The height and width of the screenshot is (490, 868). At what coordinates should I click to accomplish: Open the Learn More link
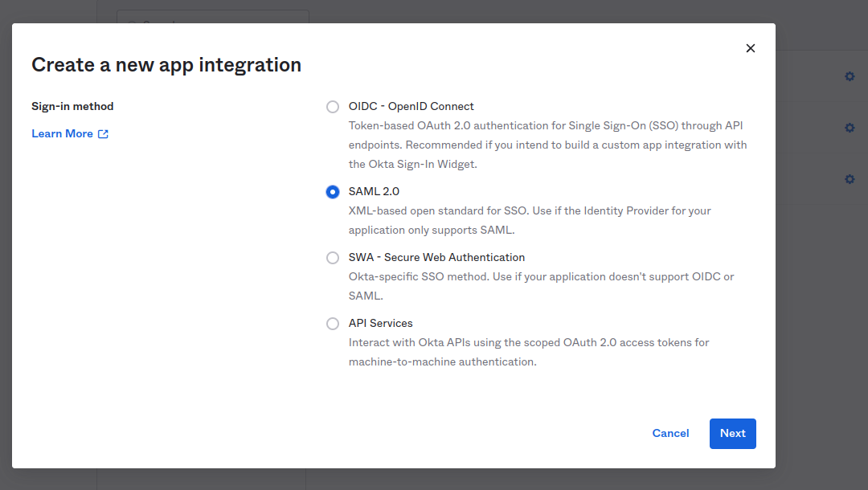click(x=62, y=134)
